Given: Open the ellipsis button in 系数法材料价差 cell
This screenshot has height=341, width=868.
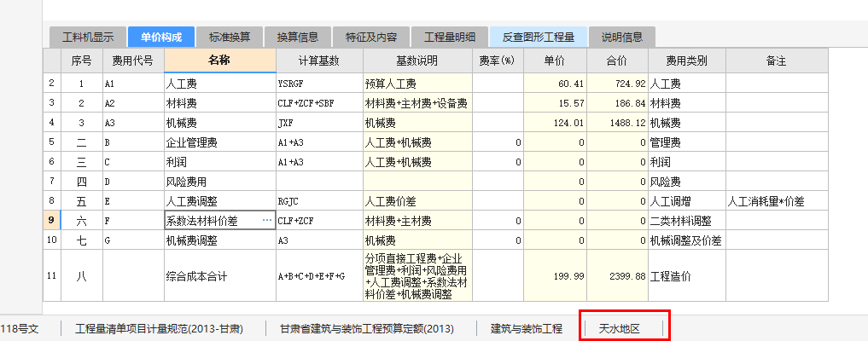Looking at the screenshot, I should pos(266,221).
